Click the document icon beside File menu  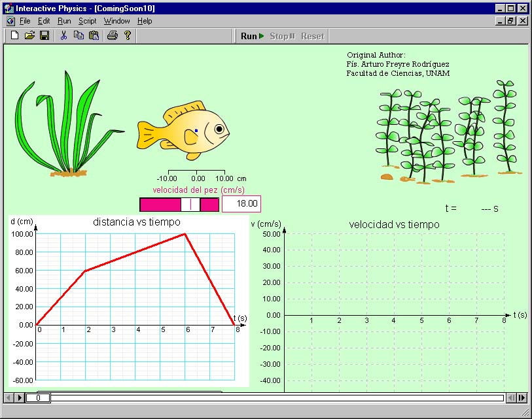point(10,21)
